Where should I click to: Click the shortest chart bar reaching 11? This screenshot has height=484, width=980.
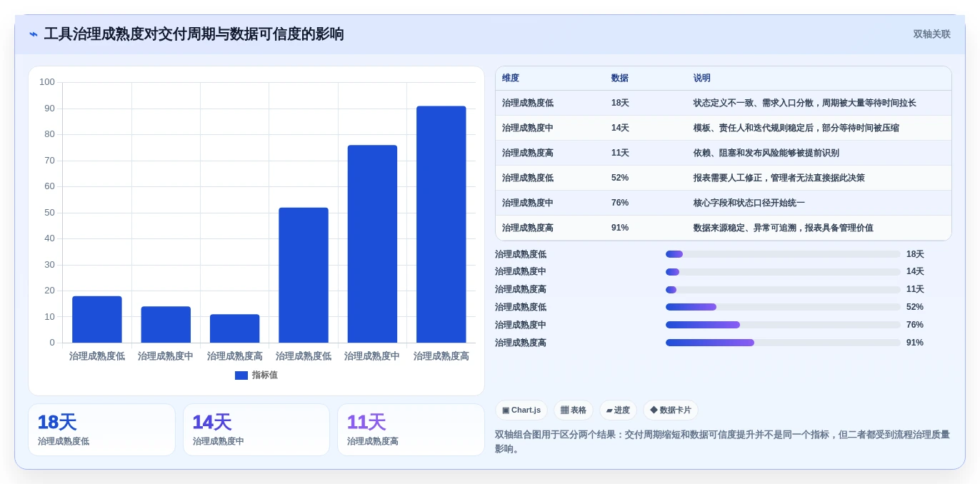tap(235, 328)
